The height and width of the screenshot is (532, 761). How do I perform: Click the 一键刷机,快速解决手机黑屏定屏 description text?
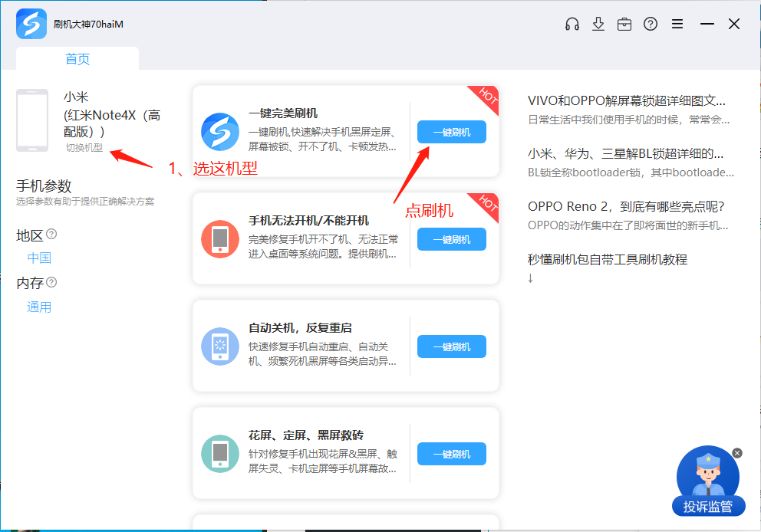322,140
